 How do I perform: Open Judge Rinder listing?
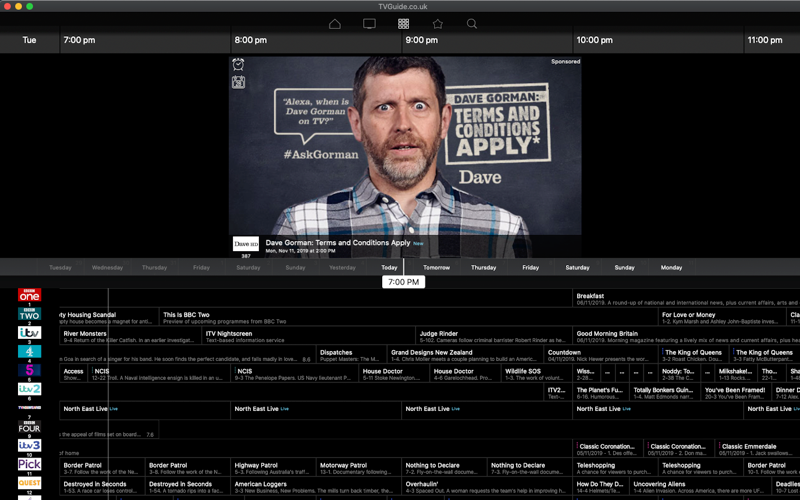click(493, 336)
